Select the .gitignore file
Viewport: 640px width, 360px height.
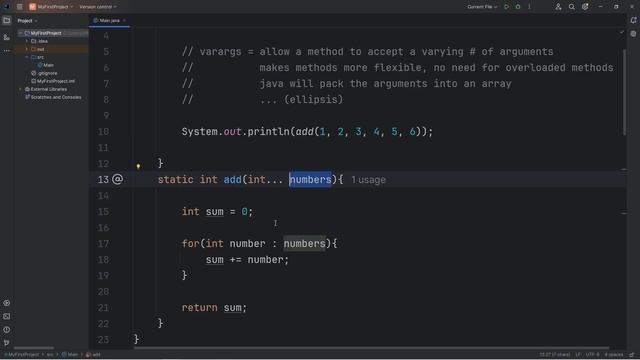44,73
